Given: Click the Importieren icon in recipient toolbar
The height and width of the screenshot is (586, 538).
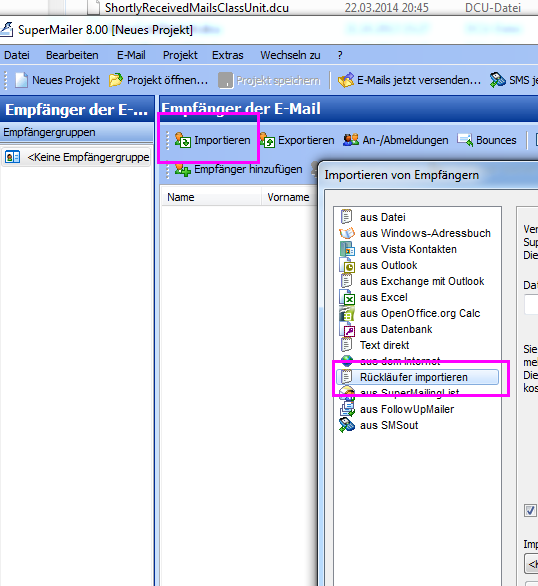Looking at the screenshot, I should pos(183,140).
